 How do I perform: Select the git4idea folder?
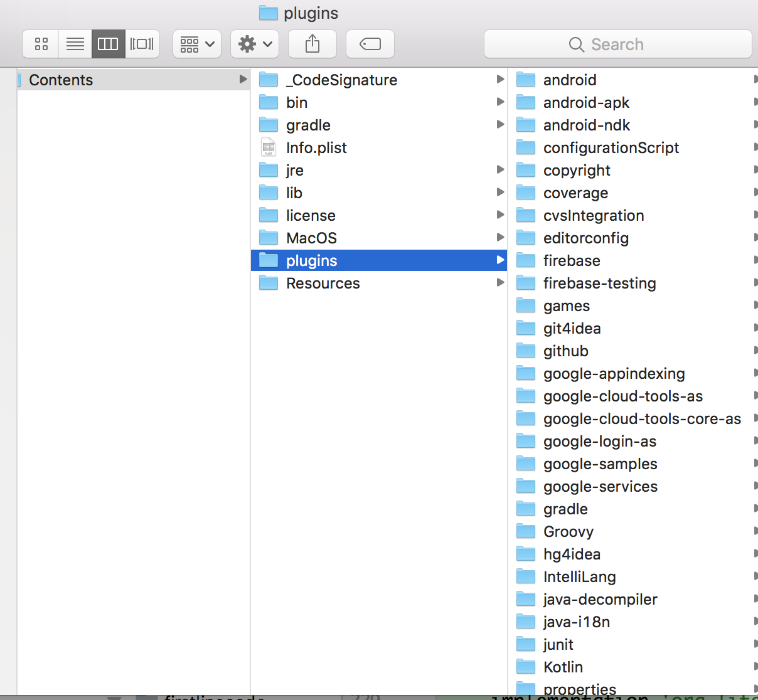633,328
